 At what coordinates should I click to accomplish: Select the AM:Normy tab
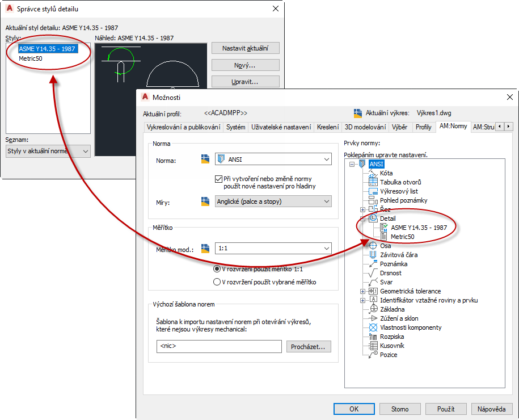tap(453, 126)
